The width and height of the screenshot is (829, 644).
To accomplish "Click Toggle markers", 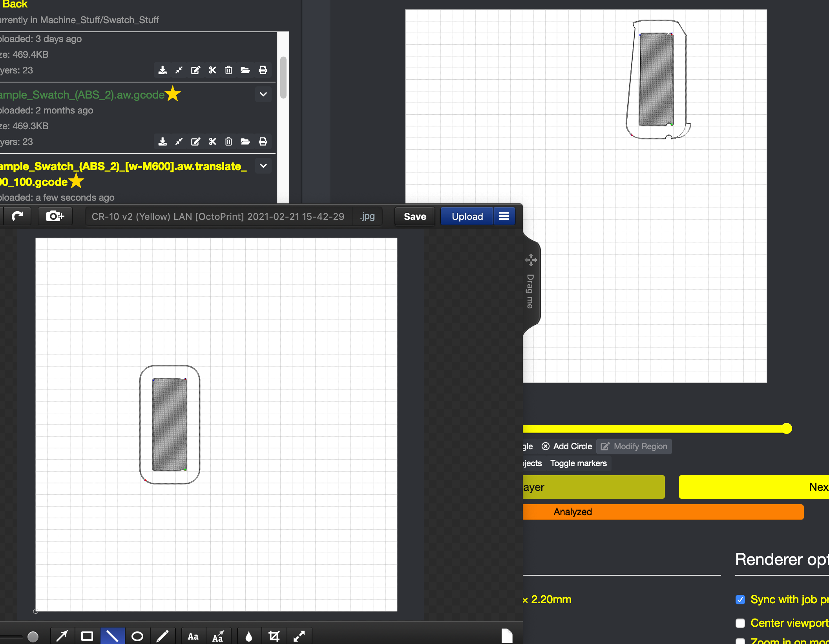I will pyautogui.click(x=579, y=463).
